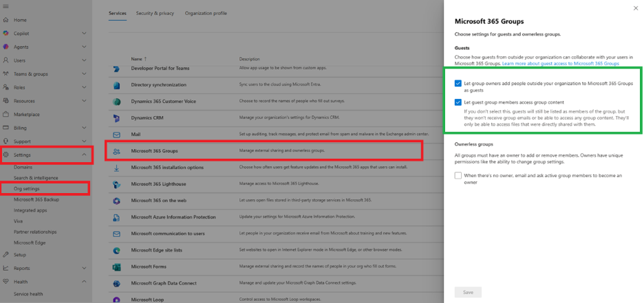Open Microsoft communication to users row
The image size is (644, 303).
pos(275,234)
